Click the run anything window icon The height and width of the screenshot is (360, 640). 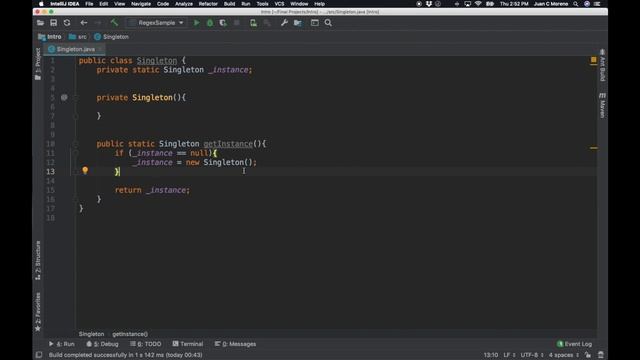click(x=315, y=23)
